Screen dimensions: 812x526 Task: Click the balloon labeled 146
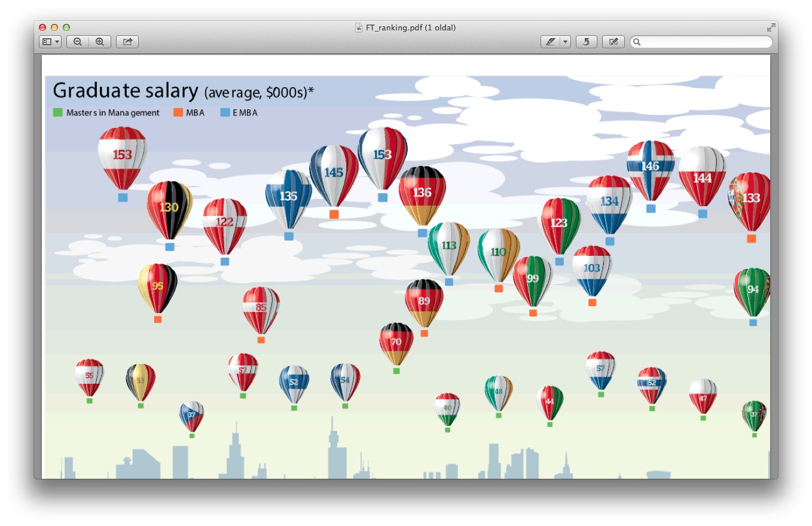click(650, 167)
